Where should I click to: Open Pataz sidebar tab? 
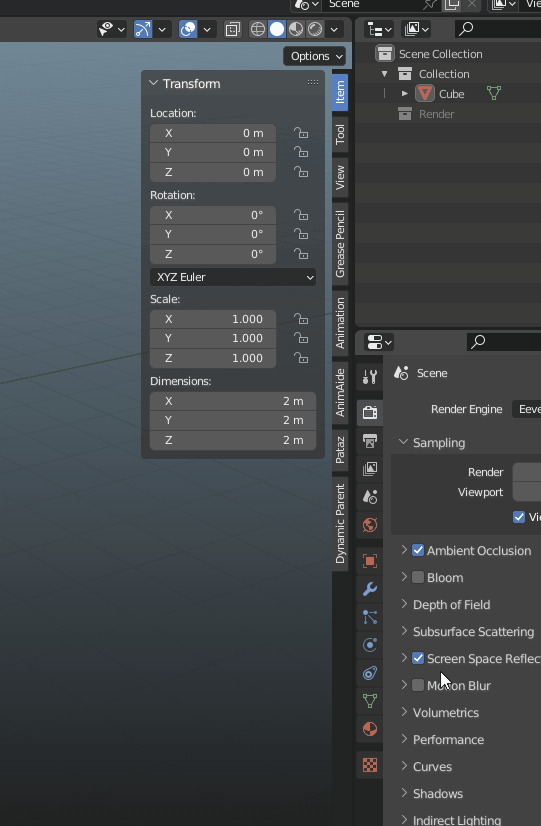340,450
